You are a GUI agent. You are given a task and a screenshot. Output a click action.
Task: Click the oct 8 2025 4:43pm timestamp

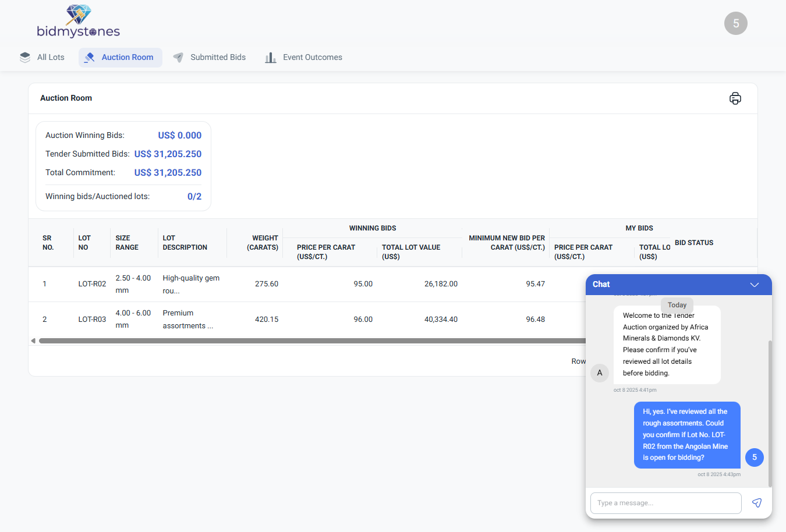coord(719,474)
